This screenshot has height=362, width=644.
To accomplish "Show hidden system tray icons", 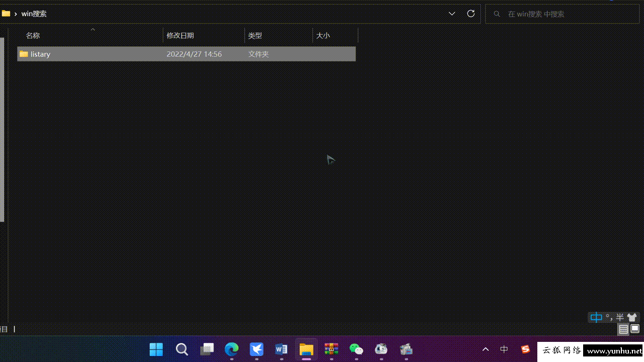I will tap(486, 349).
